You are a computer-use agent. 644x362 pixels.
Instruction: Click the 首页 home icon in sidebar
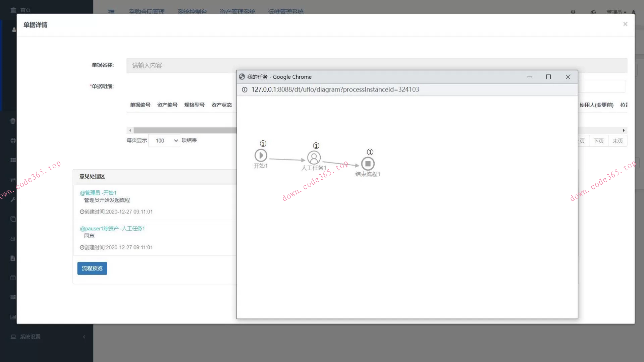(13, 10)
